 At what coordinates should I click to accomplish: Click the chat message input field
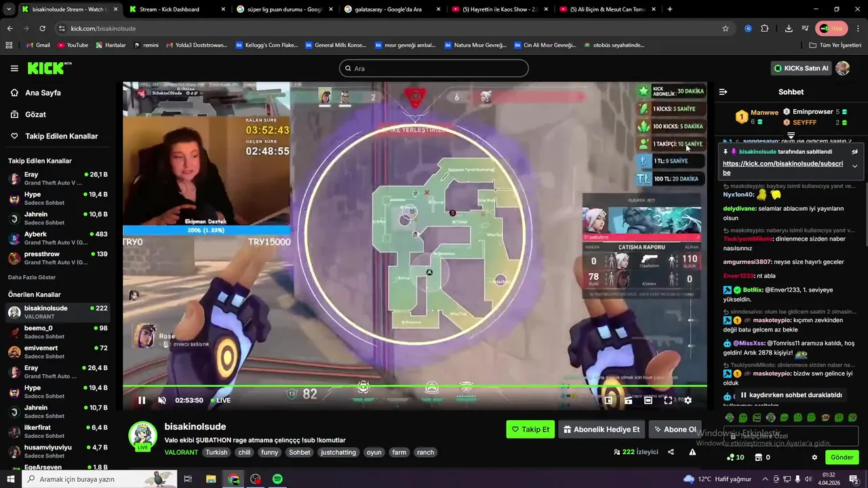click(x=791, y=436)
